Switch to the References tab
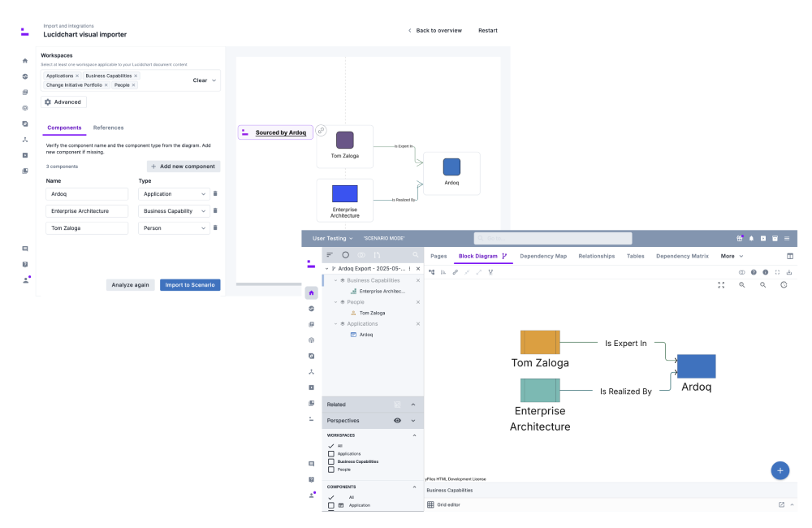Viewport: 812px width, 528px height. point(108,128)
